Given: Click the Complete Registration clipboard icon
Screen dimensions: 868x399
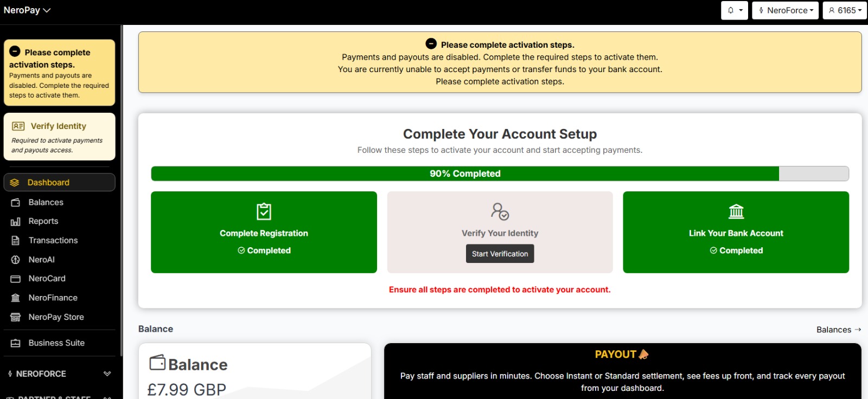Looking at the screenshot, I should (x=264, y=211).
